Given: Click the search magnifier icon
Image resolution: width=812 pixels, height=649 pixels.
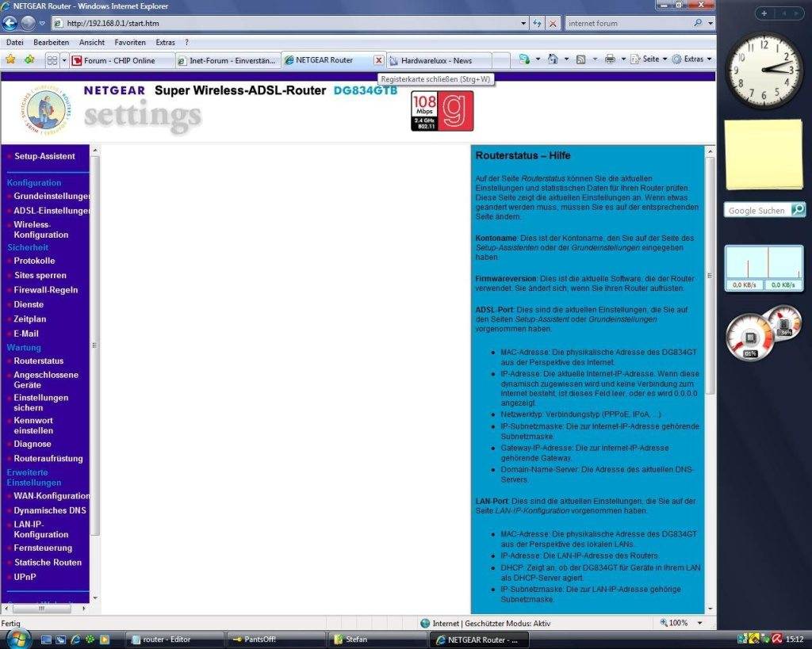Looking at the screenshot, I should (x=698, y=23).
